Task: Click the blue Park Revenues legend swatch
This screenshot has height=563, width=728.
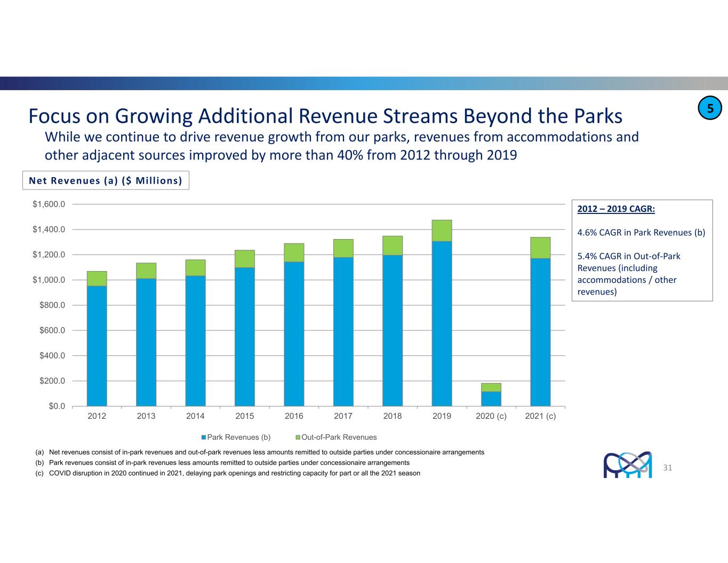Action: tap(204, 438)
